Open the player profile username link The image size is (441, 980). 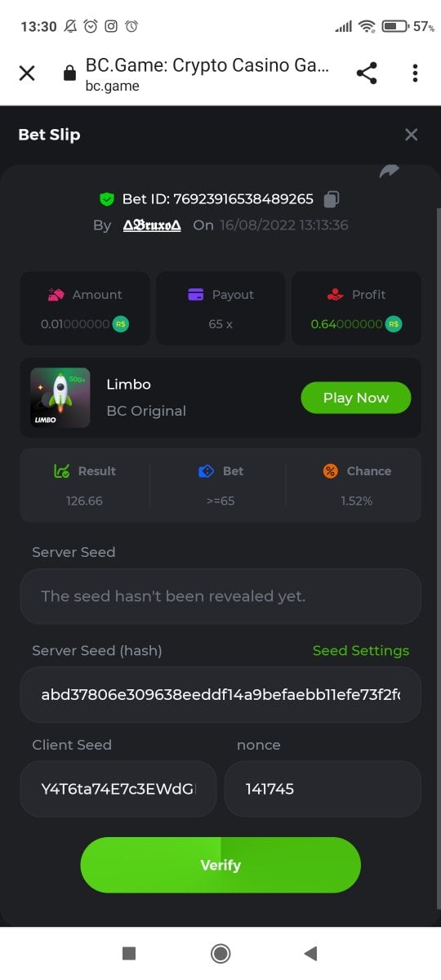click(x=152, y=225)
